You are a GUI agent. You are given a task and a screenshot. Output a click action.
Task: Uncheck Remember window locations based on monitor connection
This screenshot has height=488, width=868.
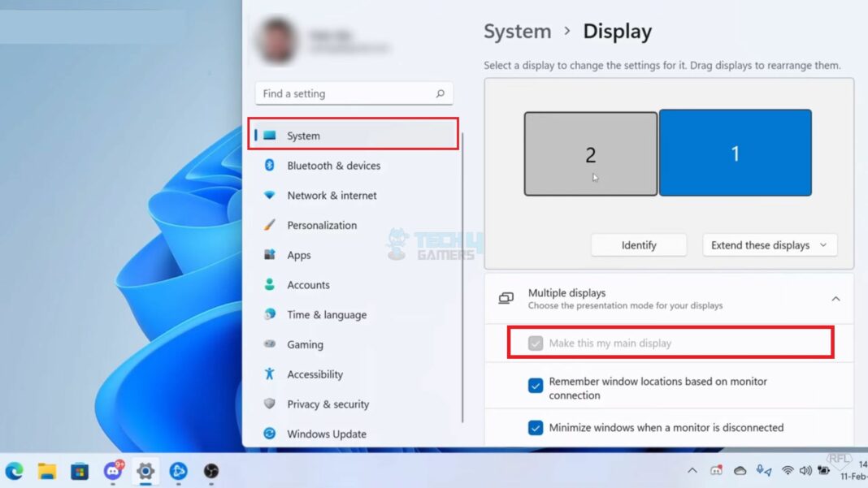(536, 382)
